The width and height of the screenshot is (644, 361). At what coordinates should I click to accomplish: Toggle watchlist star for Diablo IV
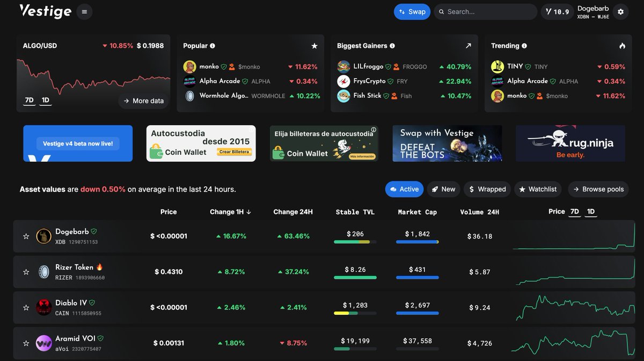tap(26, 308)
